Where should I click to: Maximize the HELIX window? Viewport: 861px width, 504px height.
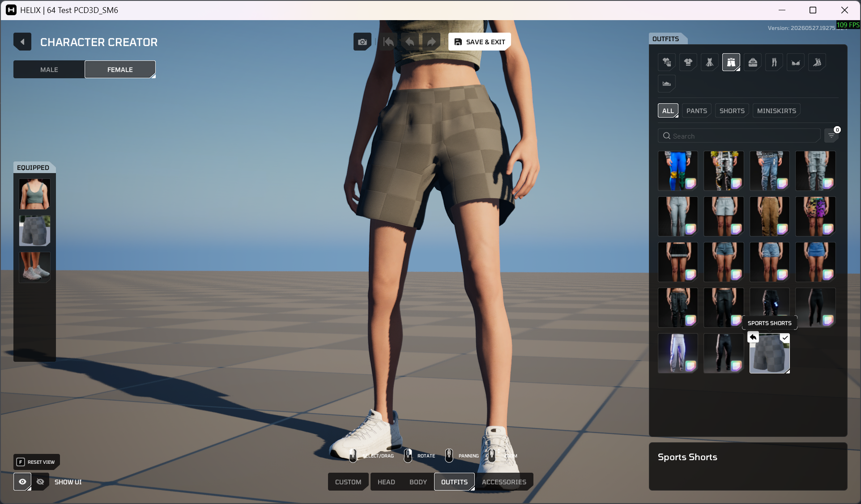pyautogui.click(x=813, y=10)
